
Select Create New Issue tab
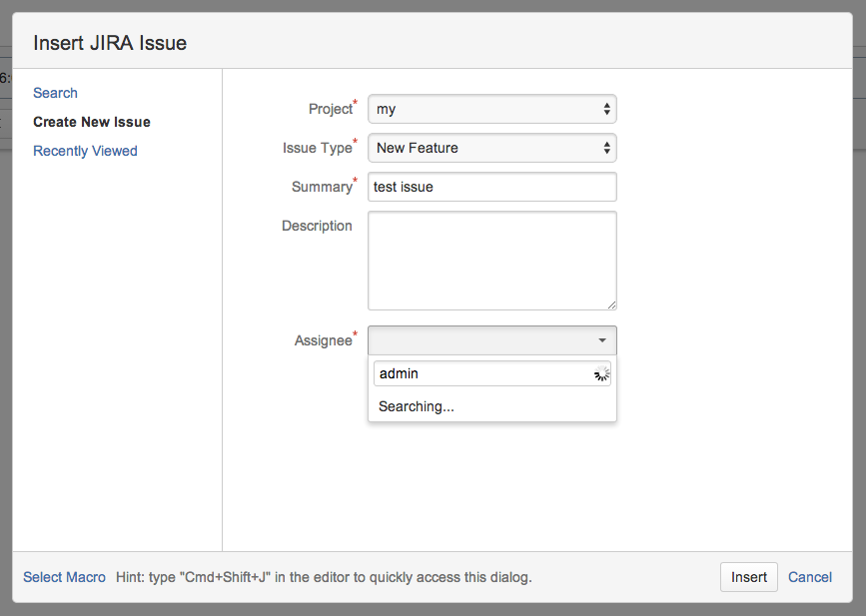[x=92, y=122]
